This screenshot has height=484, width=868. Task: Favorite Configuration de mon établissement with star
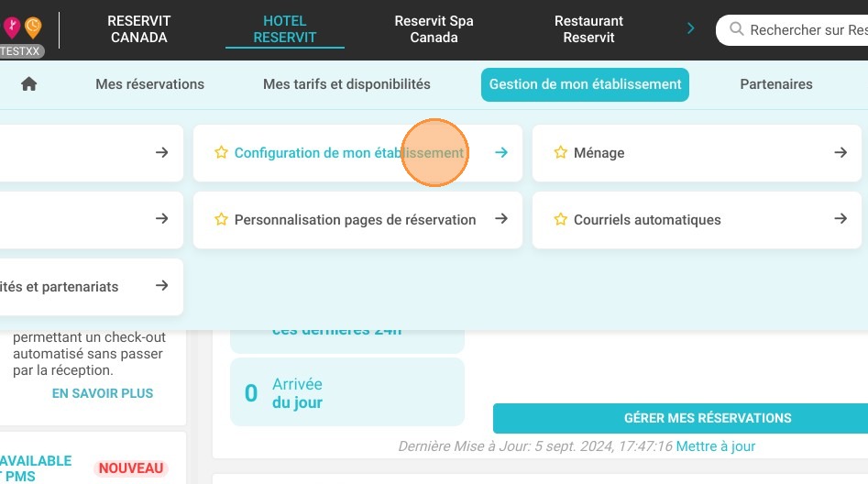click(x=221, y=152)
